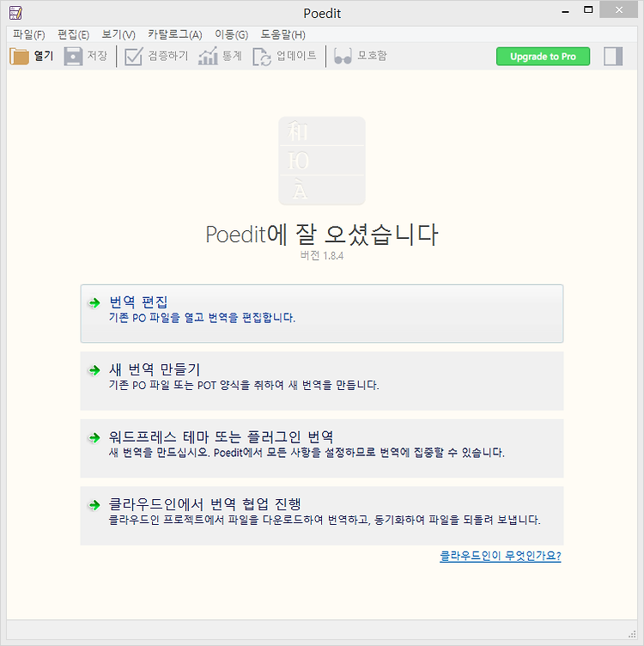Image resolution: width=644 pixels, height=646 pixels.
Task: Click the Poedit app icon in title bar
Action: click(x=15, y=13)
